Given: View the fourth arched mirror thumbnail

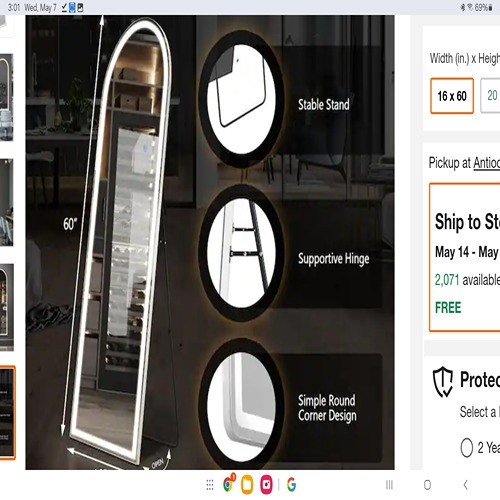Looking at the screenshot, I should (x=7, y=307).
